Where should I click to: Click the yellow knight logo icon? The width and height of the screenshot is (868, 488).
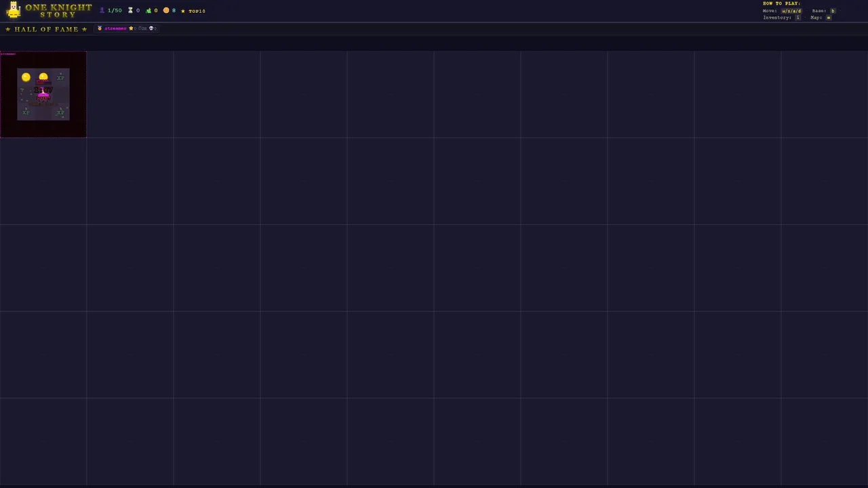point(14,9)
